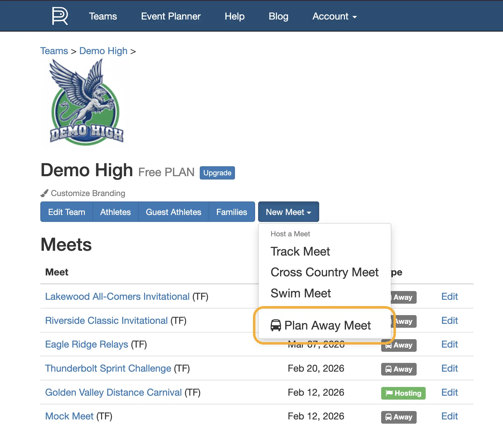Click the Demo High breadcrumb link
The image size is (503, 448).
pos(103,51)
